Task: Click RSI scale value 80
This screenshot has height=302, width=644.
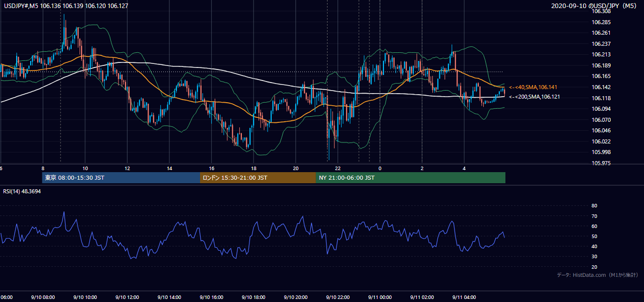Action: [594, 206]
